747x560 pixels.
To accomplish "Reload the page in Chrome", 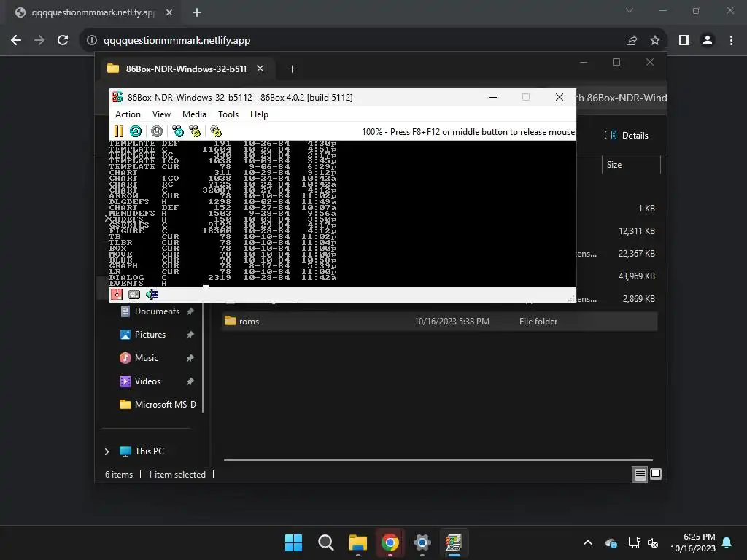I will click(x=63, y=41).
